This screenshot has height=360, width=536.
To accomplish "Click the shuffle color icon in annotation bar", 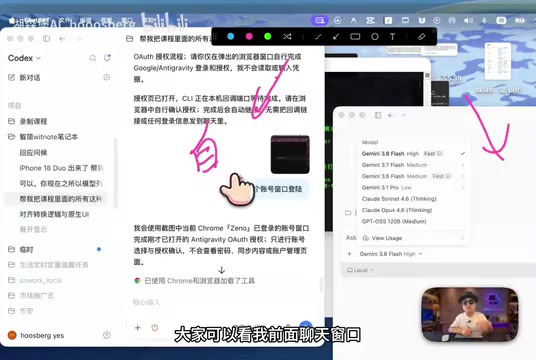I will click(287, 36).
